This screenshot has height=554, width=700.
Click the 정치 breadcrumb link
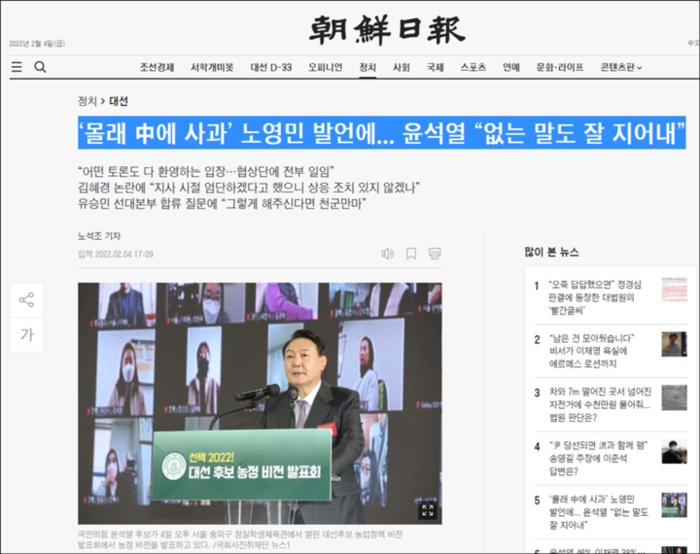point(87,101)
